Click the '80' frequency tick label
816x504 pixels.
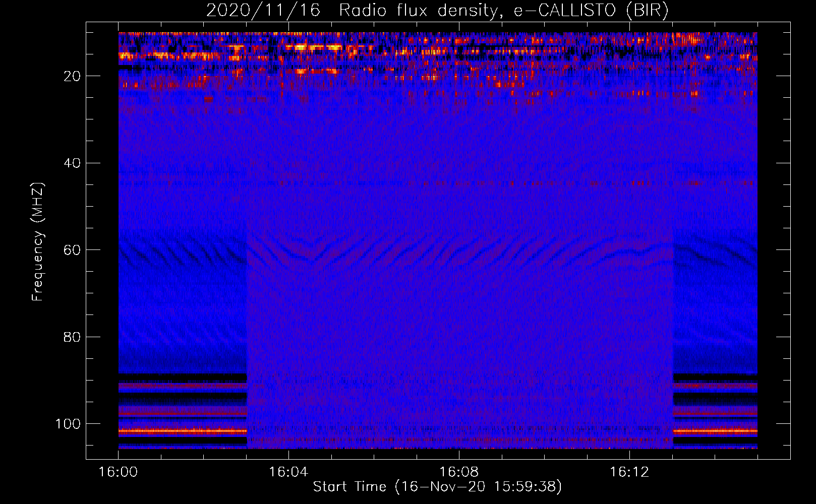pyautogui.click(x=72, y=337)
